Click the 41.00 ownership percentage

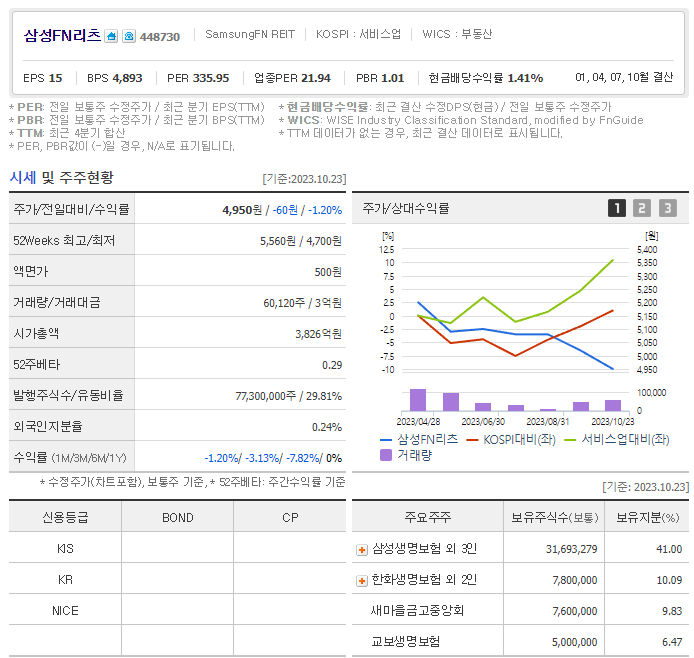coord(669,549)
